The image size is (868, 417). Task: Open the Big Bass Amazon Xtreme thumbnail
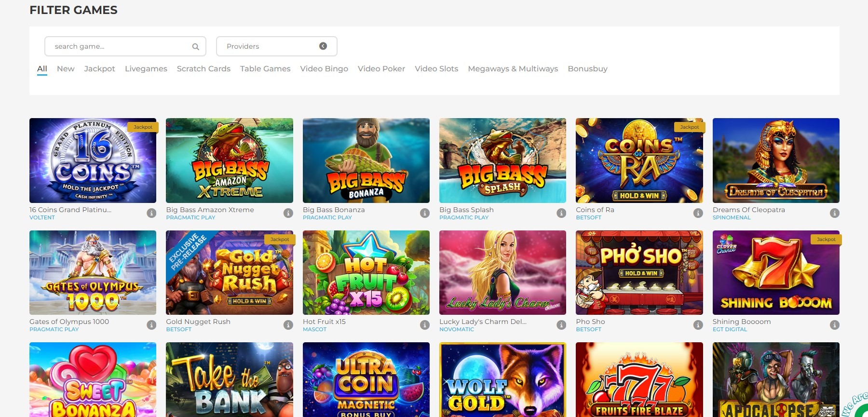click(230, 161)
